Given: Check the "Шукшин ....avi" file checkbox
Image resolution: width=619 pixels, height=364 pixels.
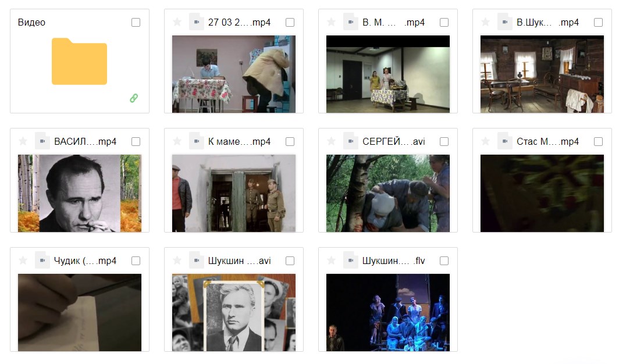Looking at the screenshot, I should (x=290, y=260).
